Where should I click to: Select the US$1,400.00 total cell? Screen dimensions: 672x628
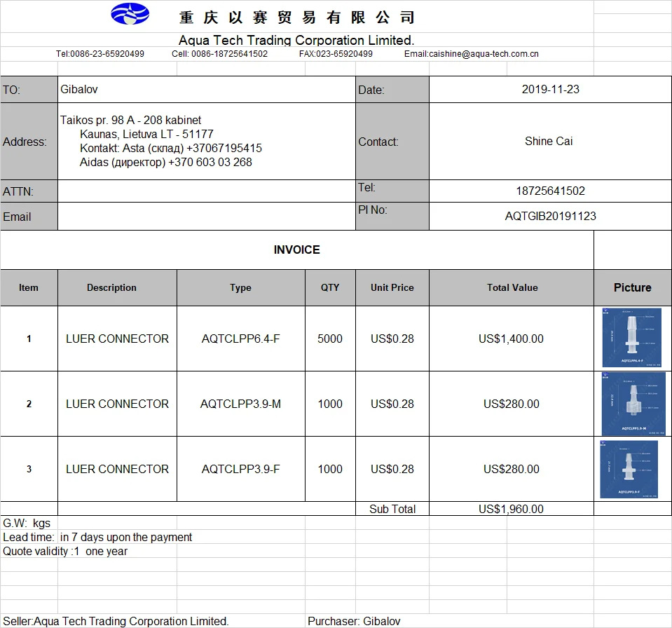512,339
